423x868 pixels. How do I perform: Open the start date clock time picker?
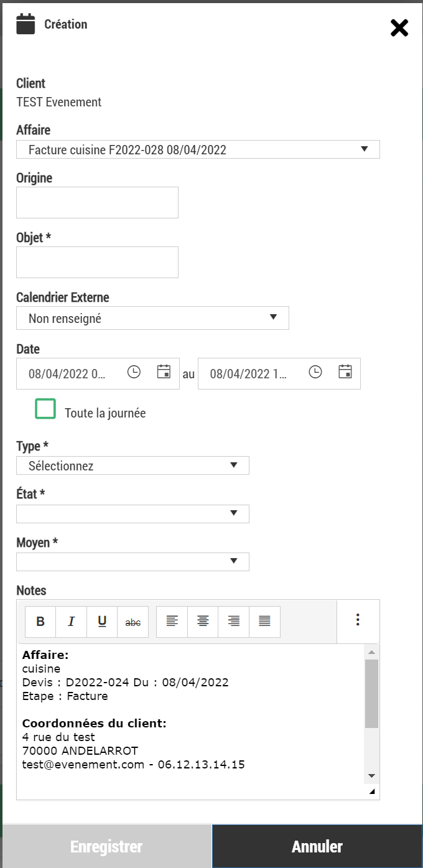[x=134, y=372]
